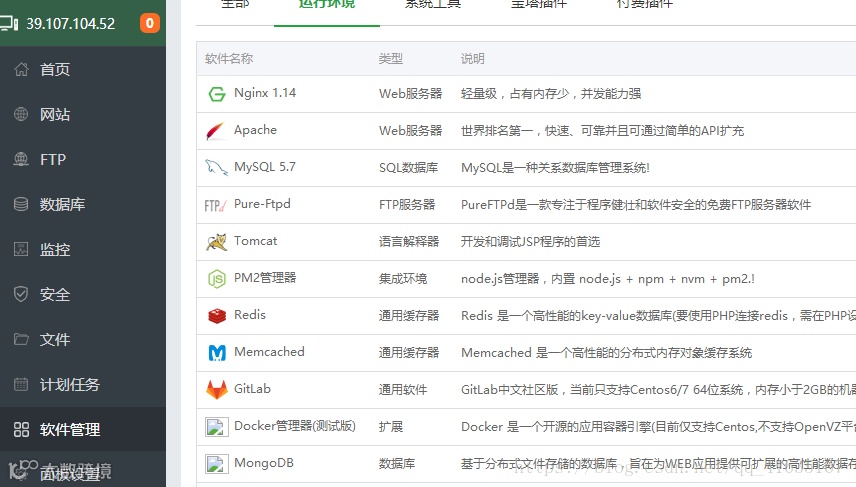The height and width of the screenshot is (487, 856).
Task: Click 集成环境 type in PM2 row
Action: (403, 278)
